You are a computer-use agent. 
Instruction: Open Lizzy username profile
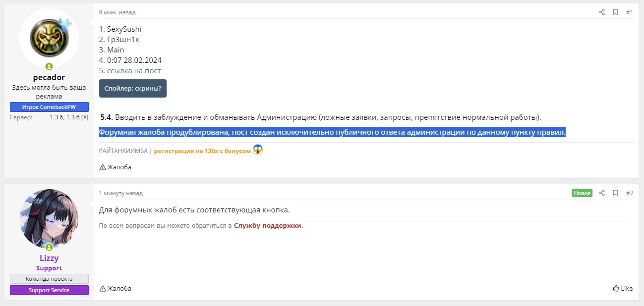(49, 258)
